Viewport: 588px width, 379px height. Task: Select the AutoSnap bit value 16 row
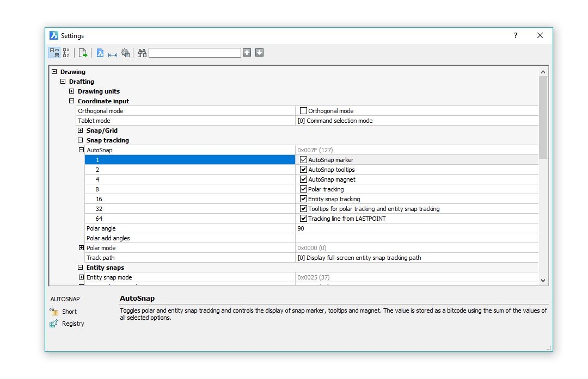[190, 199]
